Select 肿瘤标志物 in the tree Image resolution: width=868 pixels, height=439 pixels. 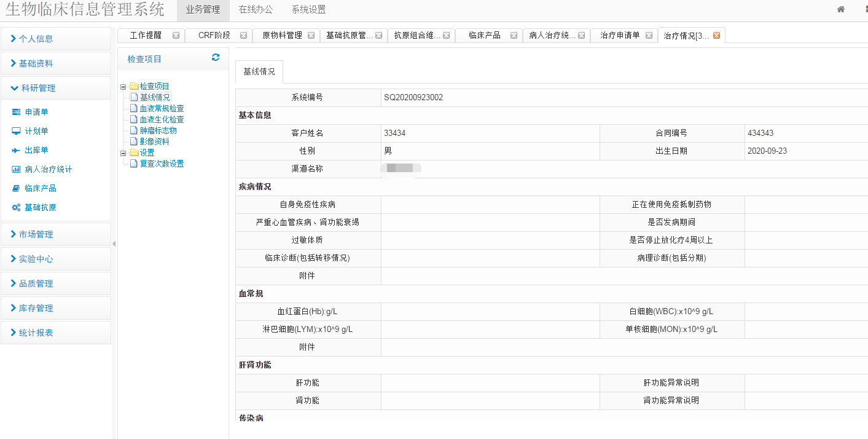[158, 130]
